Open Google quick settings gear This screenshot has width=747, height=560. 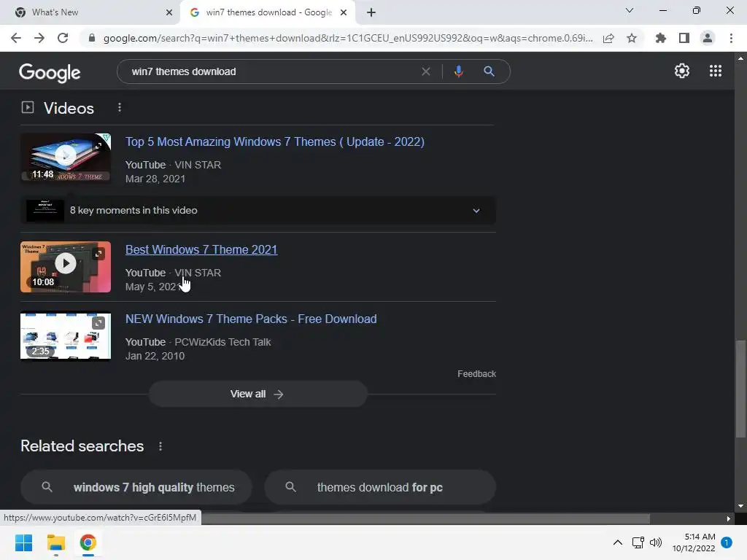pyautogui.click(x=682, y=71)
